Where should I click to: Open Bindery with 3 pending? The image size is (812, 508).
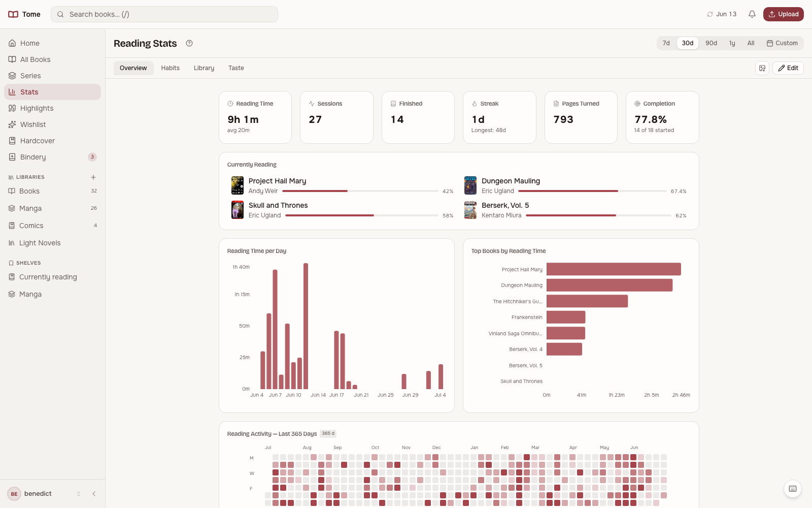coord(53,157)
